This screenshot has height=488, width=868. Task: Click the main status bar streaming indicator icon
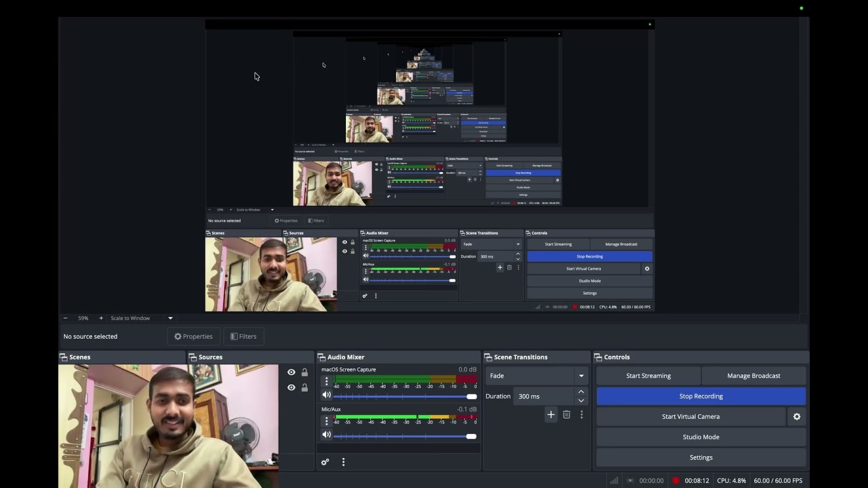(631, 481)
